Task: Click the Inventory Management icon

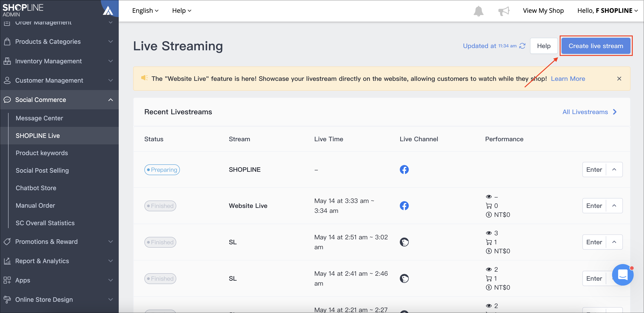Action: coord(7,61)
